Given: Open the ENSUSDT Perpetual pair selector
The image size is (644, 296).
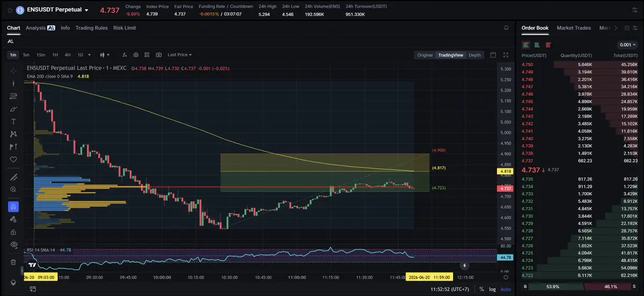Looking at the screenshot, I should tap(57, 10).
